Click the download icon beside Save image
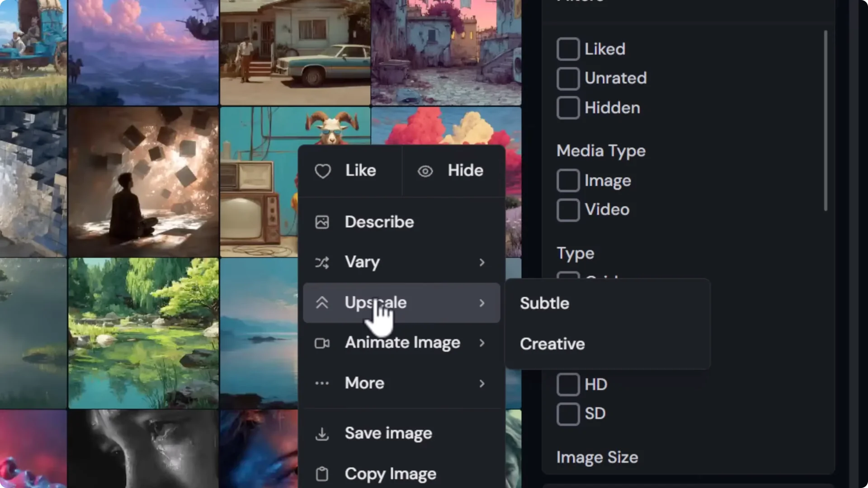 (x=321, y=433)
